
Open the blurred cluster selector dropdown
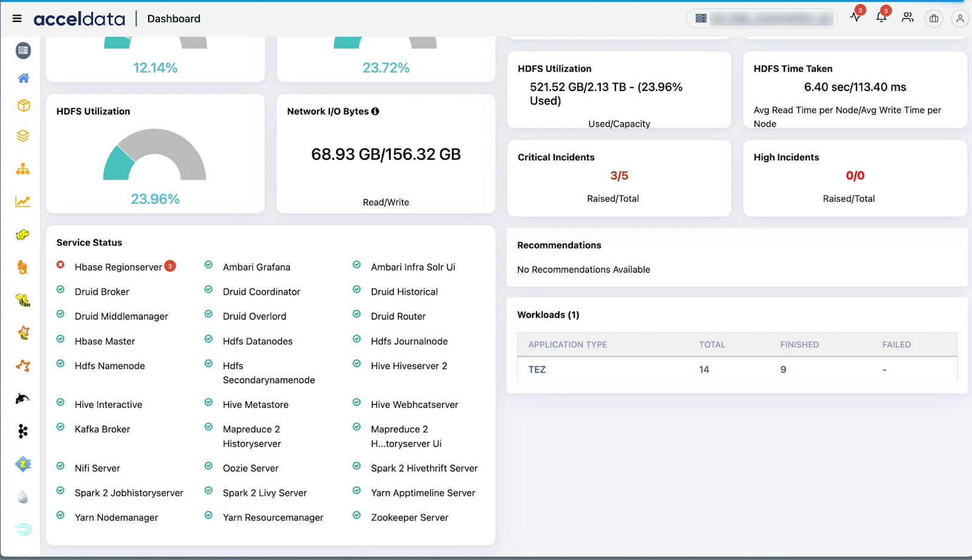pyautogui.click(x=762, y=19)
